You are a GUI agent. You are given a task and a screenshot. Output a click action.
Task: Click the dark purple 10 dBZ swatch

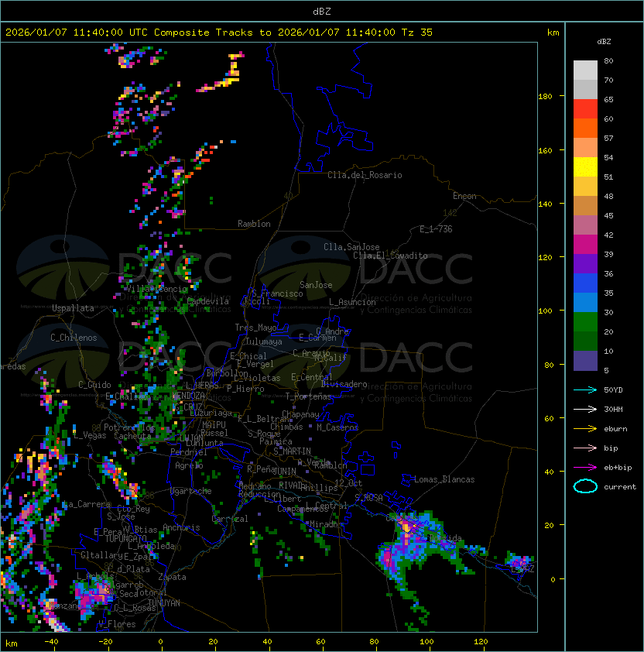tap(585, 361)
